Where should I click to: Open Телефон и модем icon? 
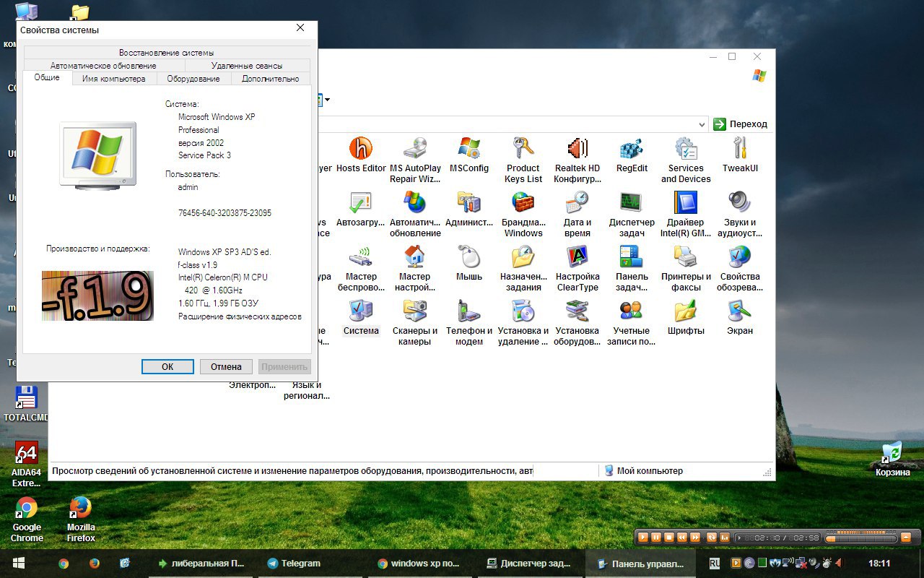point(469,322)
